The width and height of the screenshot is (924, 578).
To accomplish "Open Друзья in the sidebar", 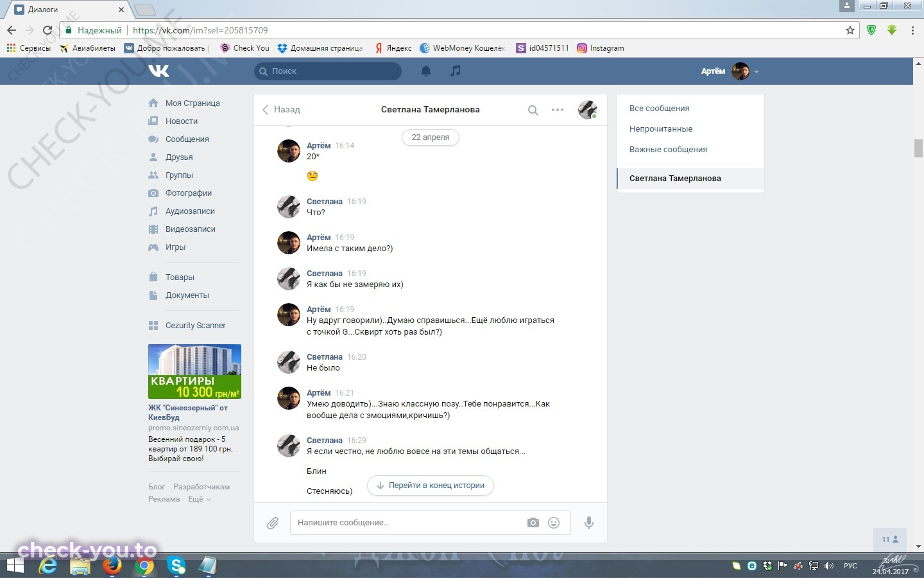I will pyautogui.click(x=179, y=157).
